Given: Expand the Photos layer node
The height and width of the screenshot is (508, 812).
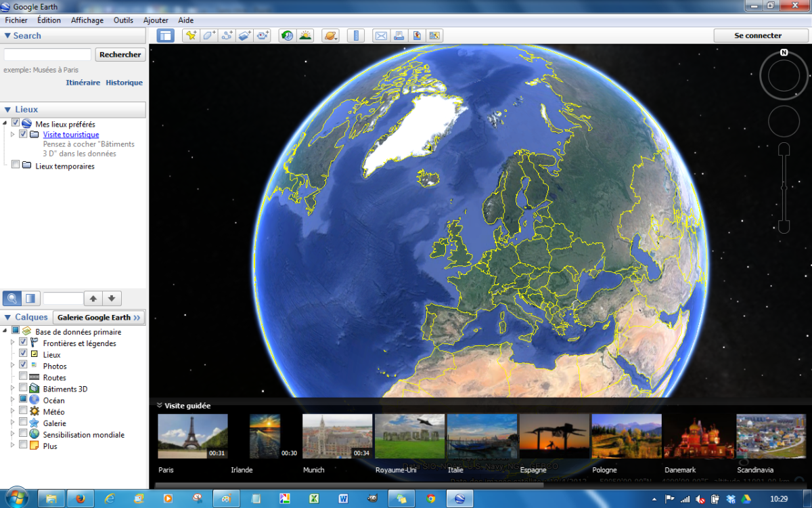Looking at the screenshot, I should (12, 366).
